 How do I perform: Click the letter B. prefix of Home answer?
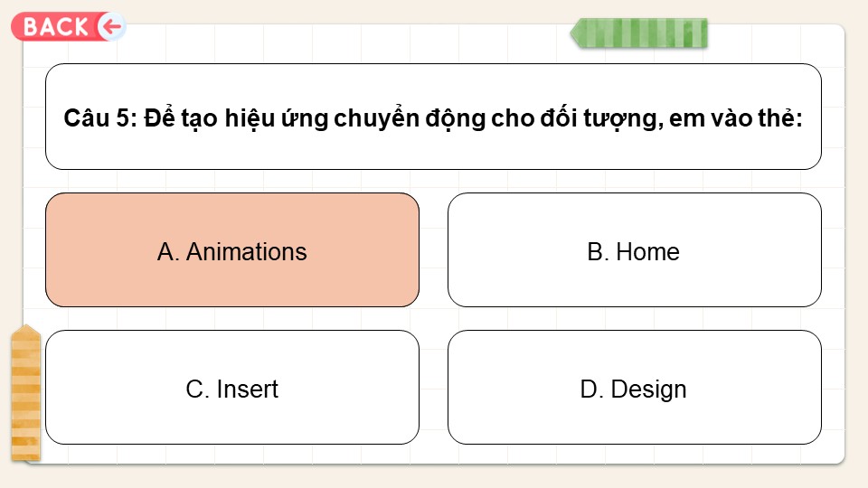click(599, 252)
